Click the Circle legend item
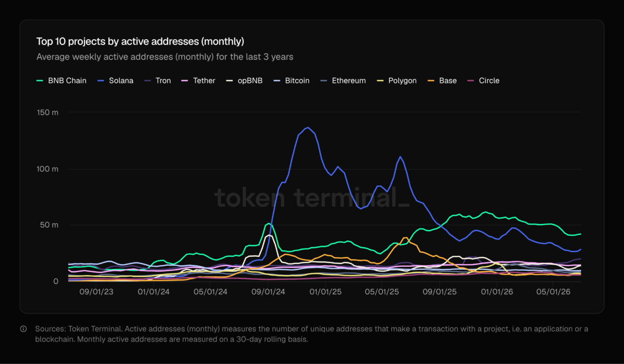The image size is (624, 364). pos(483,81)
